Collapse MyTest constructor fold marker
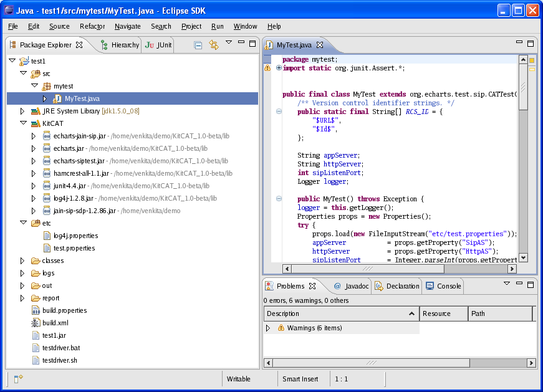Viewport: 543px width, 392px height. (x=279, y=199)
